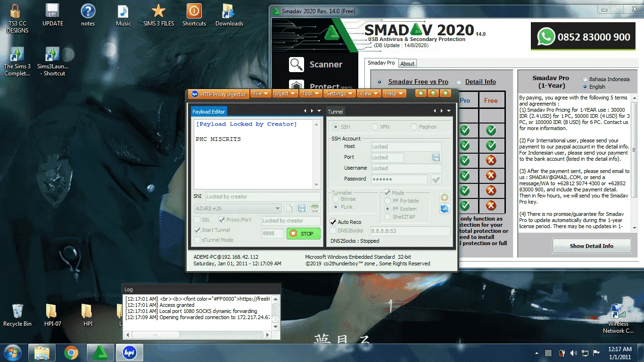The image size is (644, 362).
Task: Switch to the Tunnel tab
Action: click(x=336, y=112)
